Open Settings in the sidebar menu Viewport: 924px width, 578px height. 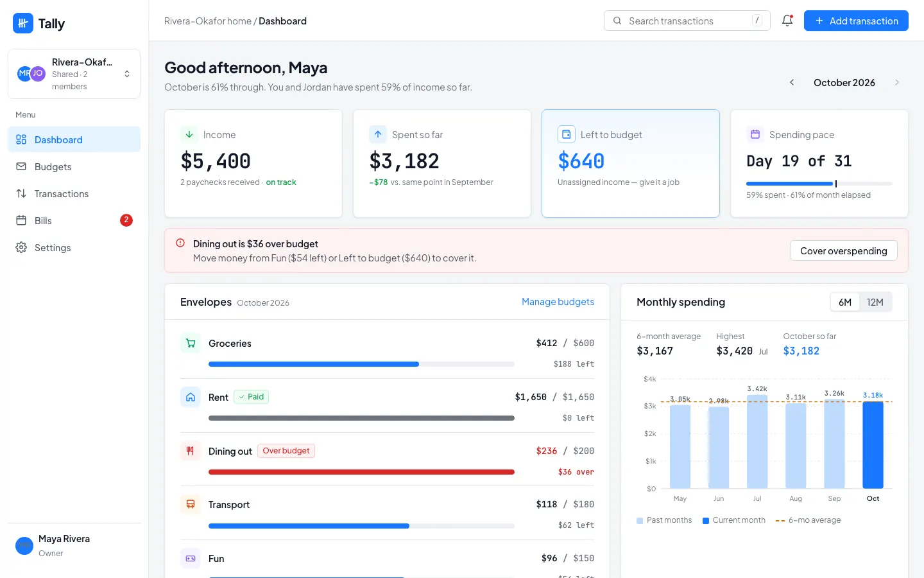tap(74, 247)
